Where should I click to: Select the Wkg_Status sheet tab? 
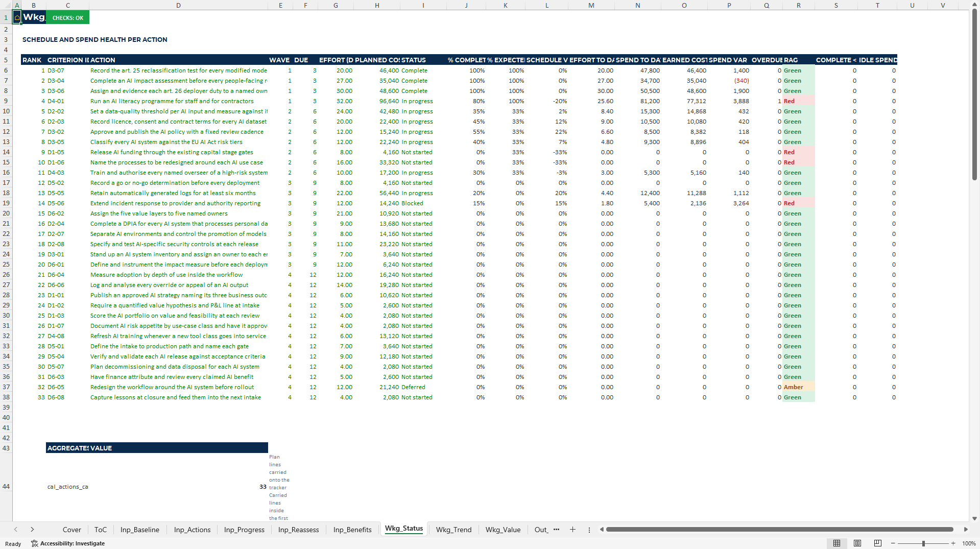pyautogui.click(x=404, y=529)
